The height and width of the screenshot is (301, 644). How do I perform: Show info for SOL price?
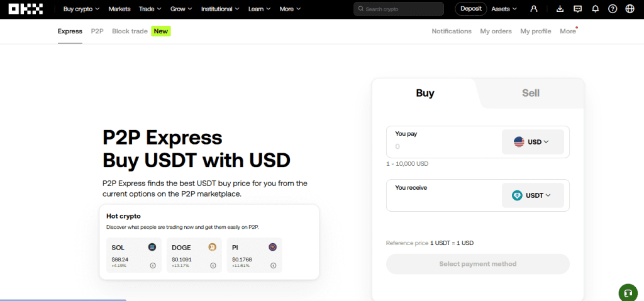153,266
